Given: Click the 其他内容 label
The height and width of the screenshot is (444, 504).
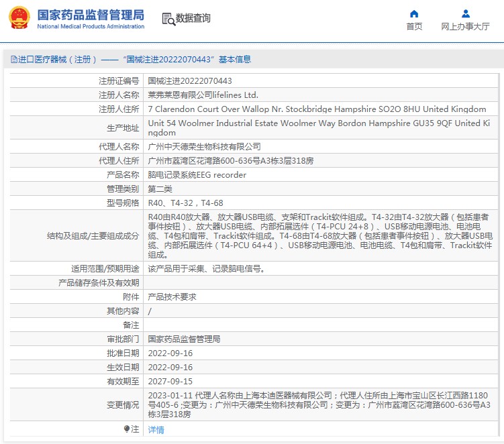Looking at the screenshot, I should click(123, 311).
